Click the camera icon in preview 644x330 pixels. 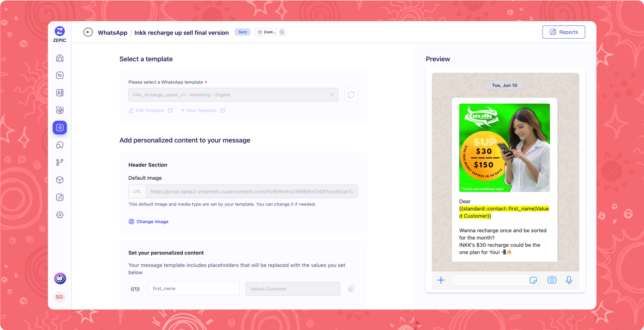pos(552,280)
